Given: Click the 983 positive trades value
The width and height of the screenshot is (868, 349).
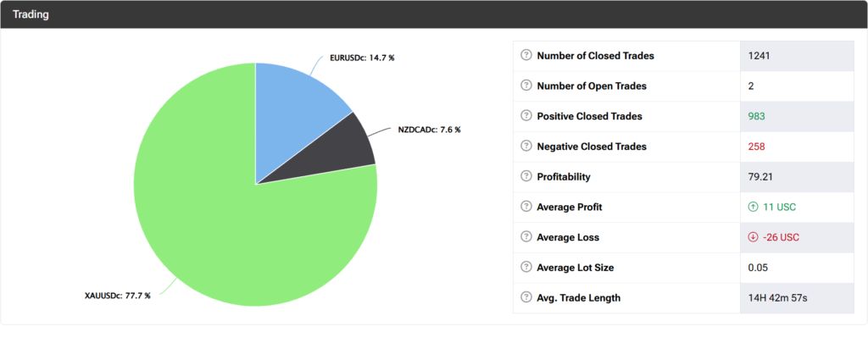Looking at the screenshot, I should coord(756,116).
